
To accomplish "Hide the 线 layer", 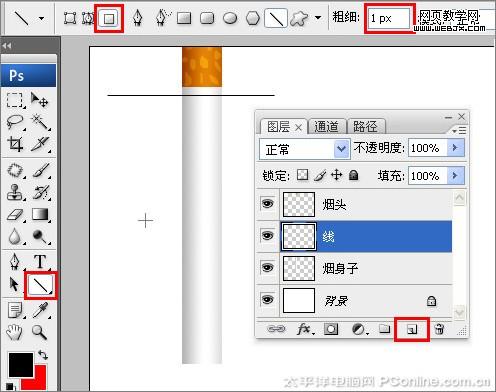I will (268, 235).
